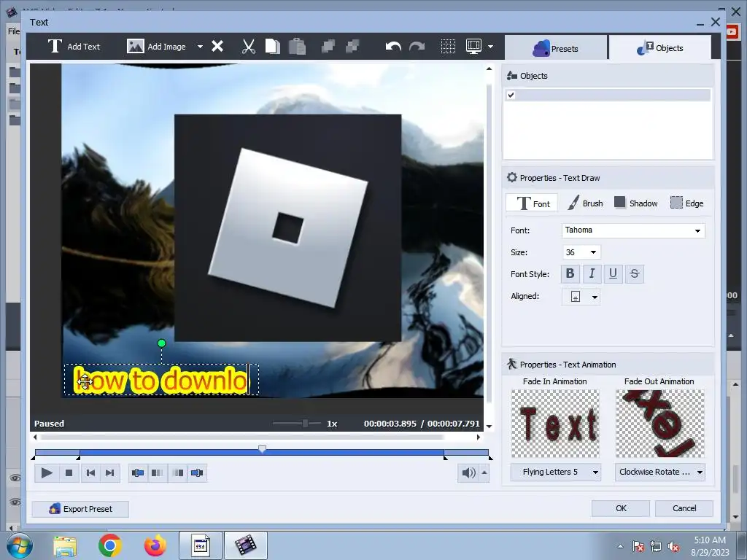Expand the preview monitor dropdown arrow

491,47
